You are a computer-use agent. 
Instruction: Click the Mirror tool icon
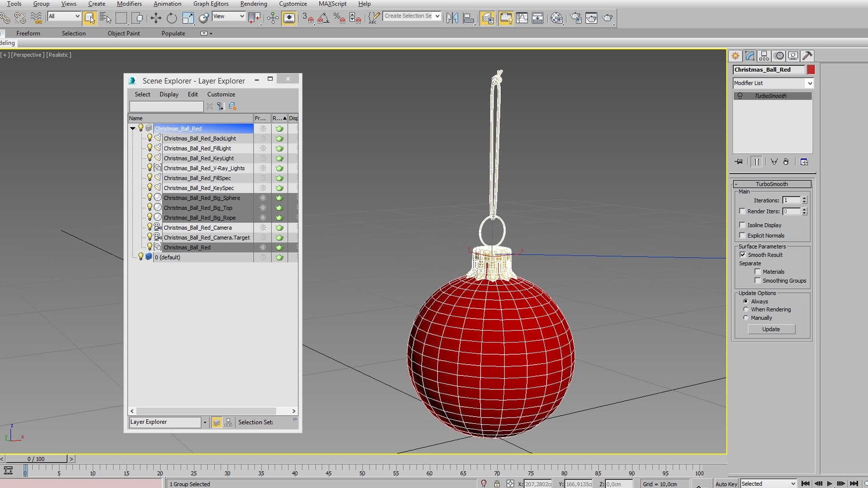click(x=452, y=18)
